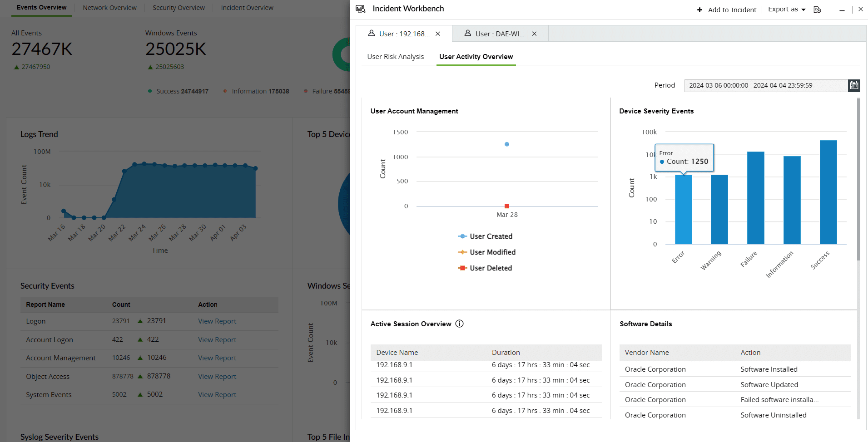The width and height of the screenshot is (868, 442).
Task: Close the User : DAE-WI... tab
Action: click(534, 34)
